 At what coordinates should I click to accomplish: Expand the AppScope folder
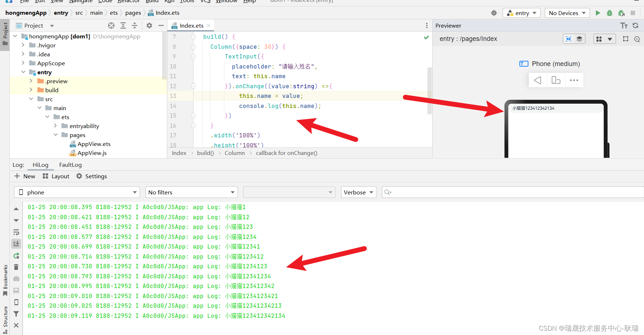(23, 63)
